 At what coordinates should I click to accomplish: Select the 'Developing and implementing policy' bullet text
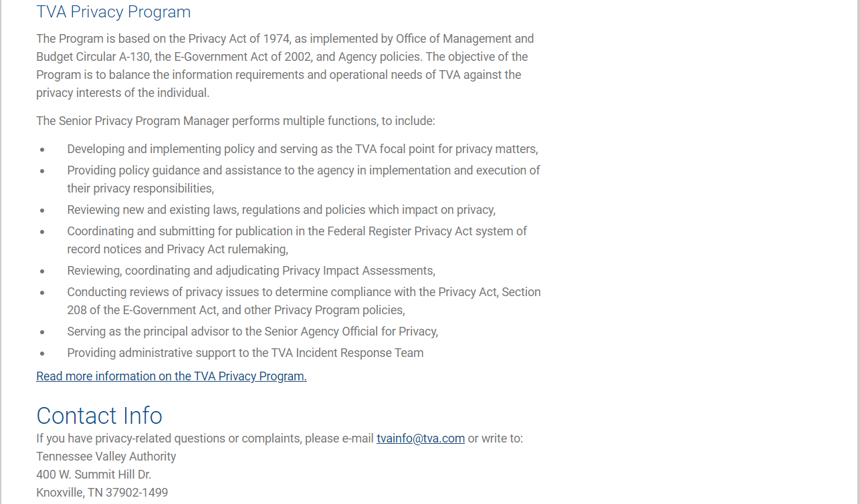302,149
